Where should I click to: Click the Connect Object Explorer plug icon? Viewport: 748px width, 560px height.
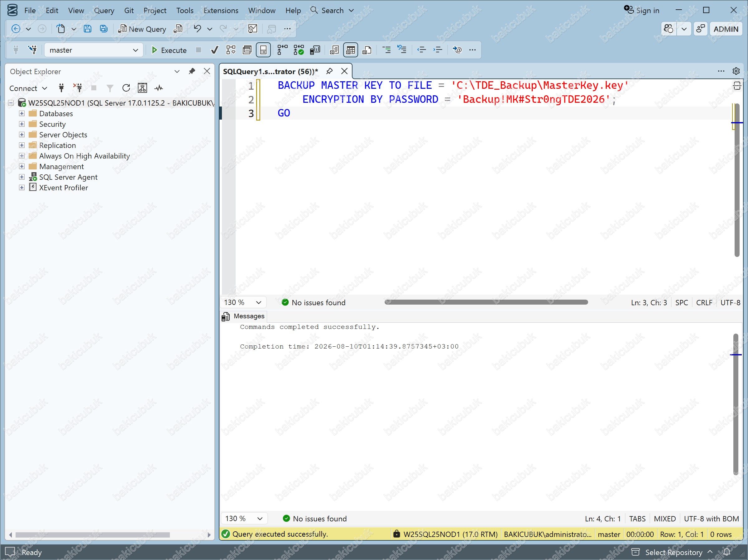[x=61, y=88]
